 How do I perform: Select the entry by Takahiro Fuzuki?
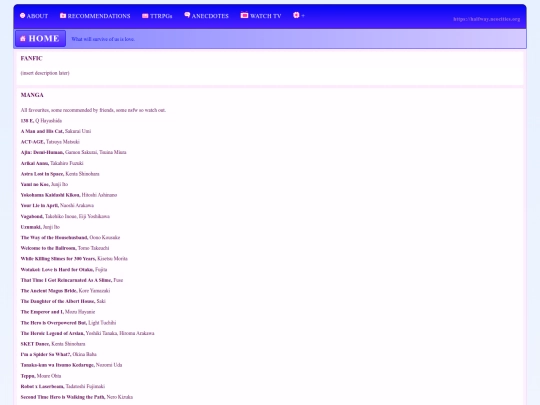tap(52, 163)
